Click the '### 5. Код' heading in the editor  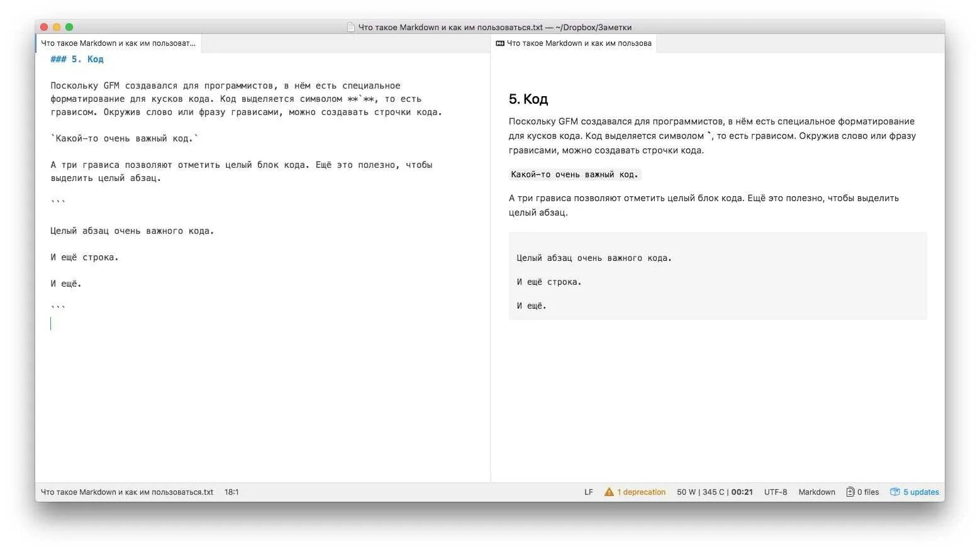pos(77,59)
